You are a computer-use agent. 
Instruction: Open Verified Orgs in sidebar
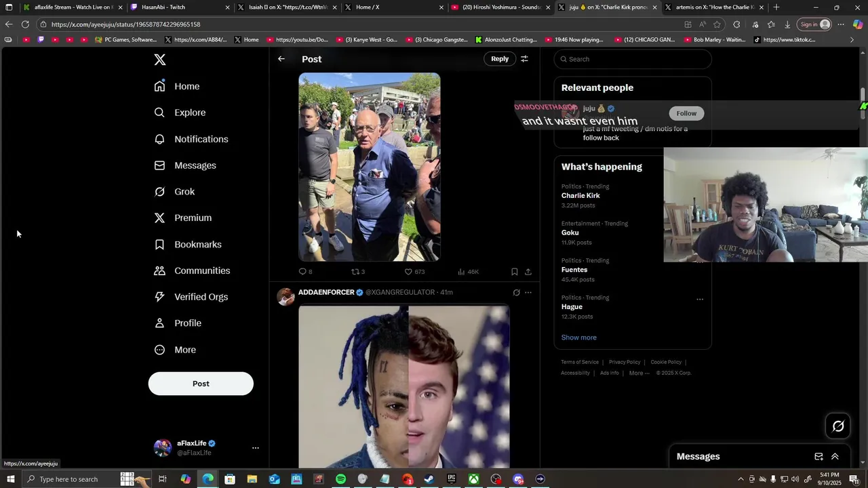[x=191, y=297]
